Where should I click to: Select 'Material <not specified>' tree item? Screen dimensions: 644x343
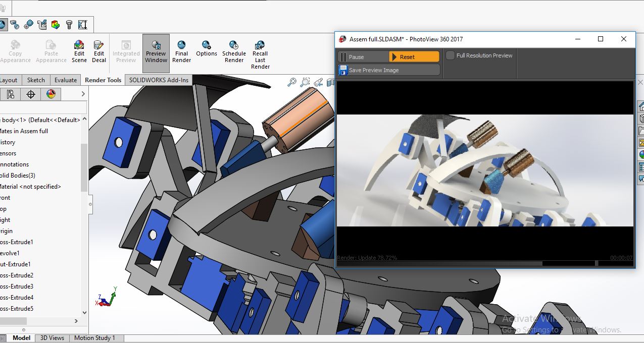pyautogui.click(x=30, y=187)
